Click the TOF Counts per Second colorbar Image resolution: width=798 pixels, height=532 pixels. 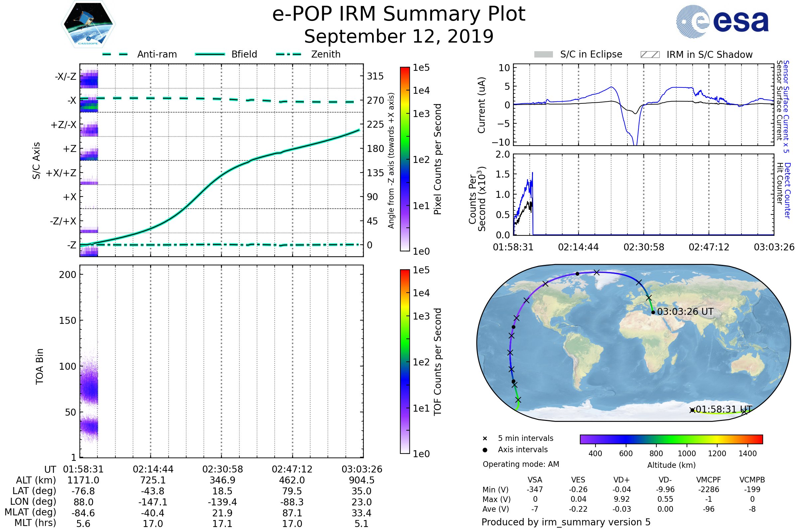click(405, 361)
